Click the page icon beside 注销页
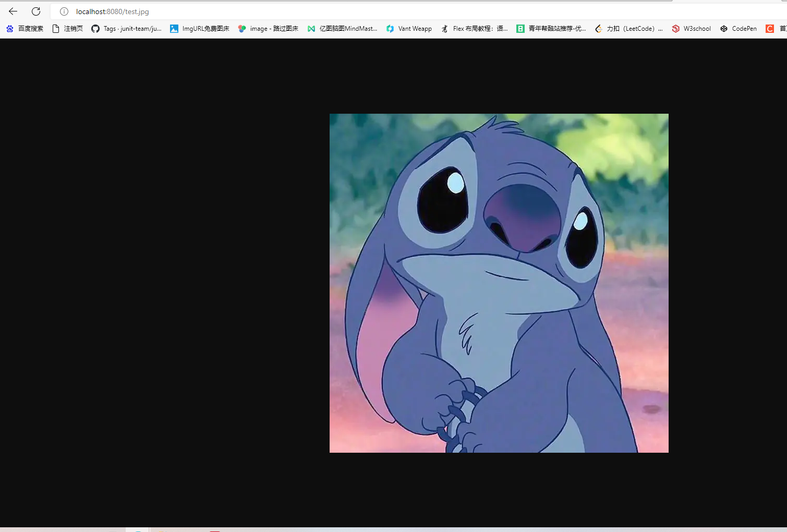The width and height of the screenshot is (787, 532). coord(56,29)
